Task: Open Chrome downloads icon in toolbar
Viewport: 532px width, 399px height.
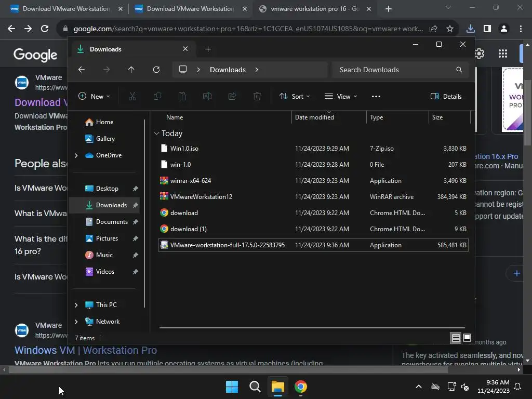Action: [471, 29]
